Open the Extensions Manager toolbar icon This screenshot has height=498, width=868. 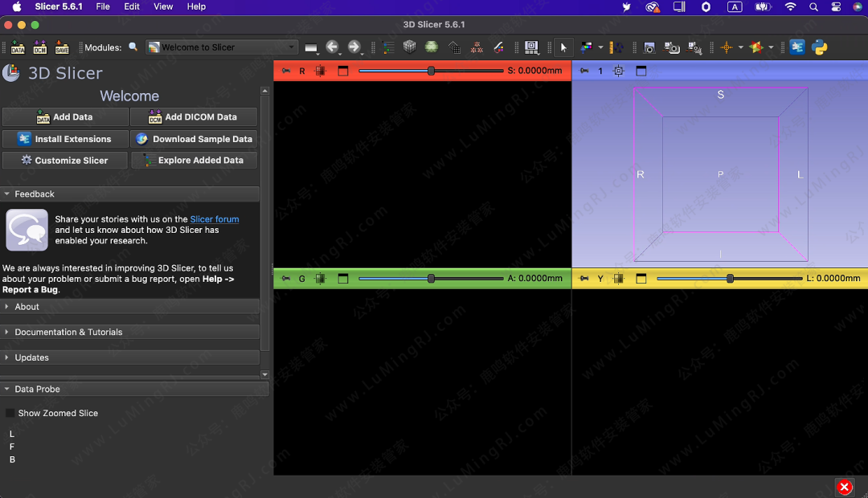(797, 47)
